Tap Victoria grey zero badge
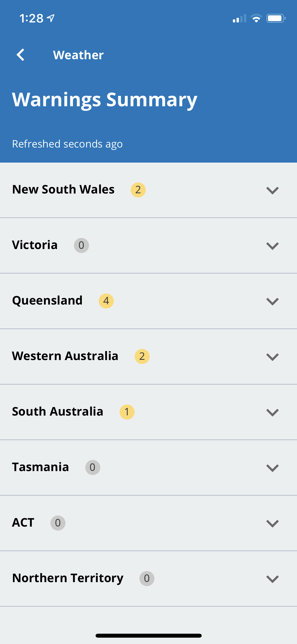 point(81,245)
